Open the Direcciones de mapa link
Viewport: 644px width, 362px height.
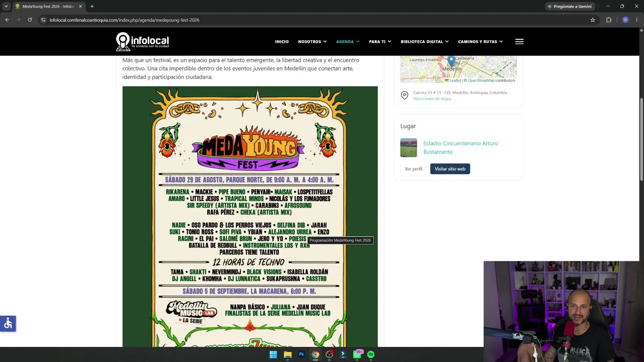432,99
